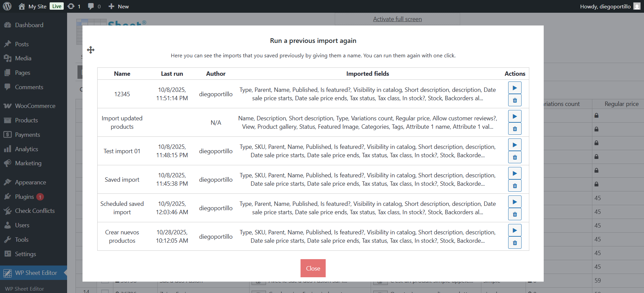
Task: Run the 'Import updated products' import
Action: point(515,116)
